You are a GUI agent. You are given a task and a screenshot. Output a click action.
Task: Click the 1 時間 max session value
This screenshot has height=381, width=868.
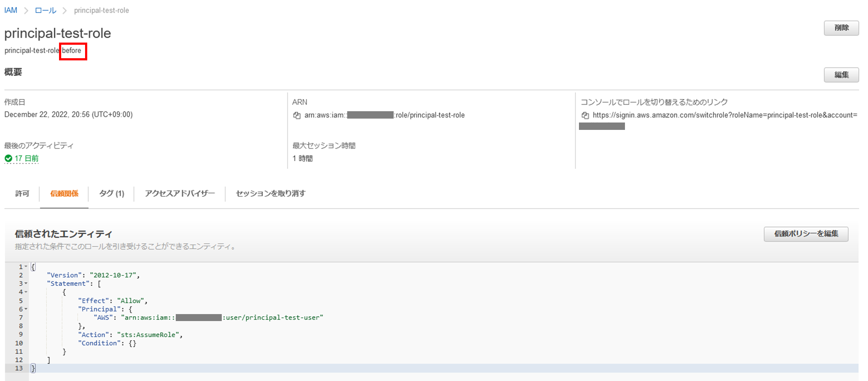[302, 159]
